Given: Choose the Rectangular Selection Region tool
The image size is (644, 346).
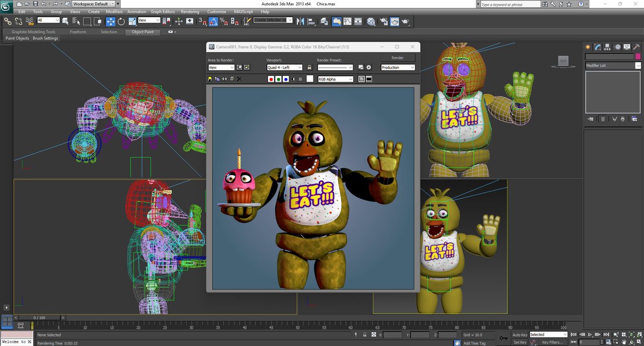Looking at the screenshot, I should click(x=87, y=21).
